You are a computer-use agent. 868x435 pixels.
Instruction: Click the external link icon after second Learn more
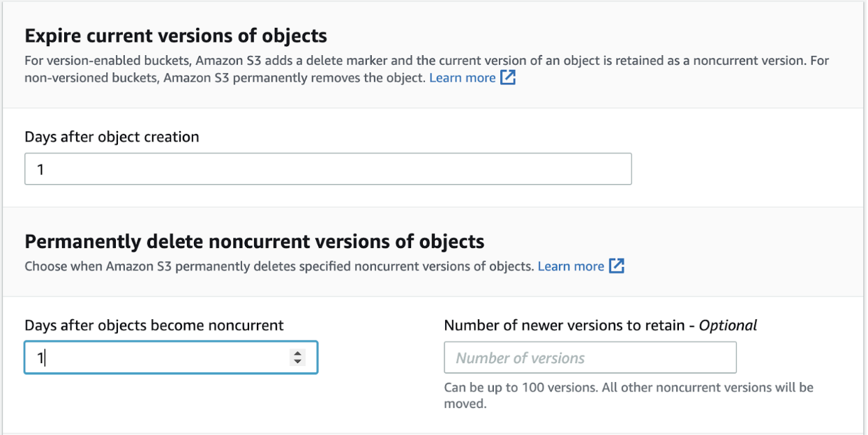click(617, 266)
